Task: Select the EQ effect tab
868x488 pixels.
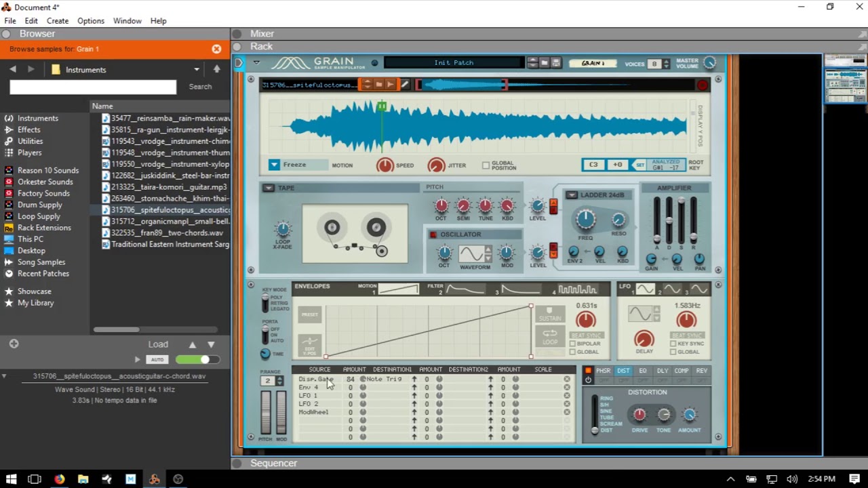Action: (642, 371)
